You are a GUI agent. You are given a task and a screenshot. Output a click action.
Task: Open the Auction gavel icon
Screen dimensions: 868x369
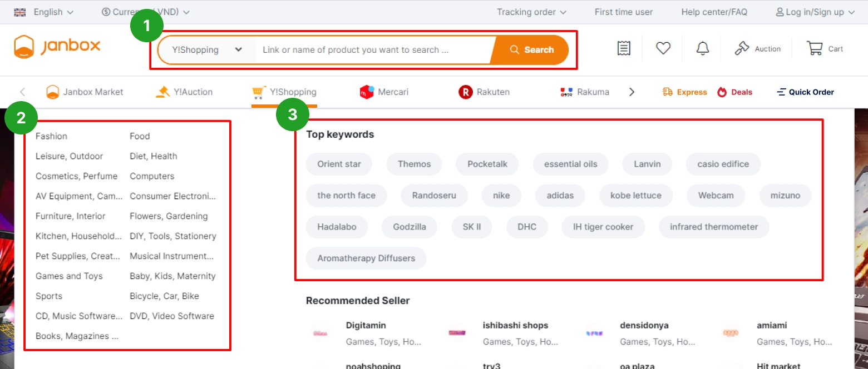[742, 49]
